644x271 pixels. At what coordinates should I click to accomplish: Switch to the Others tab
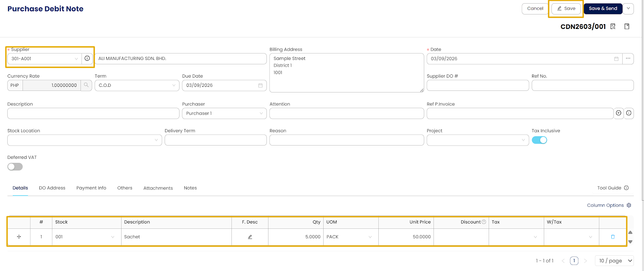(125, 188)
